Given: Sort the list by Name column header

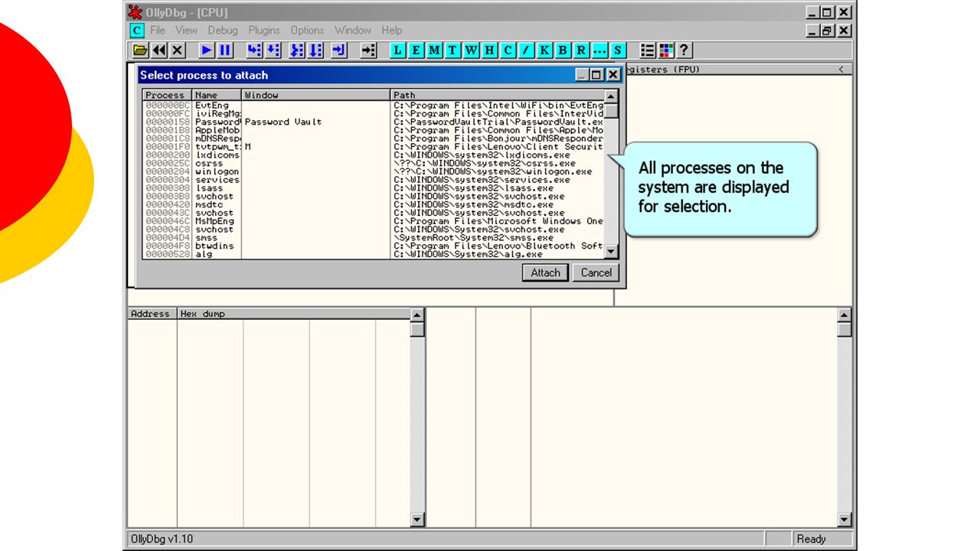Looking at the screenshot, I should coord(217,95).
